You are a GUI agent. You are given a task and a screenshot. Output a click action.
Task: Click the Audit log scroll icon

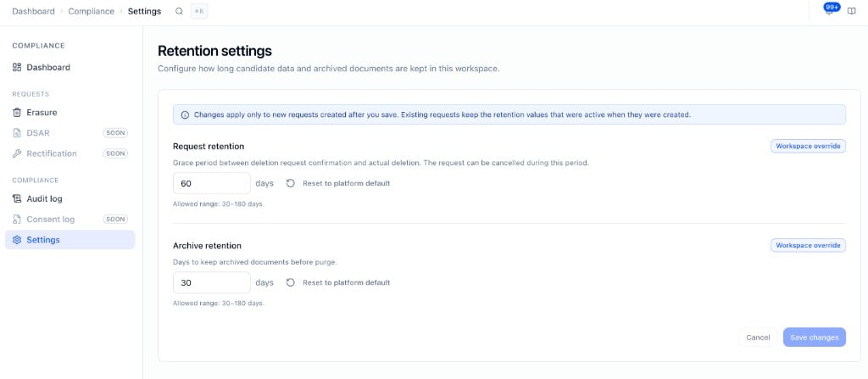17,199
